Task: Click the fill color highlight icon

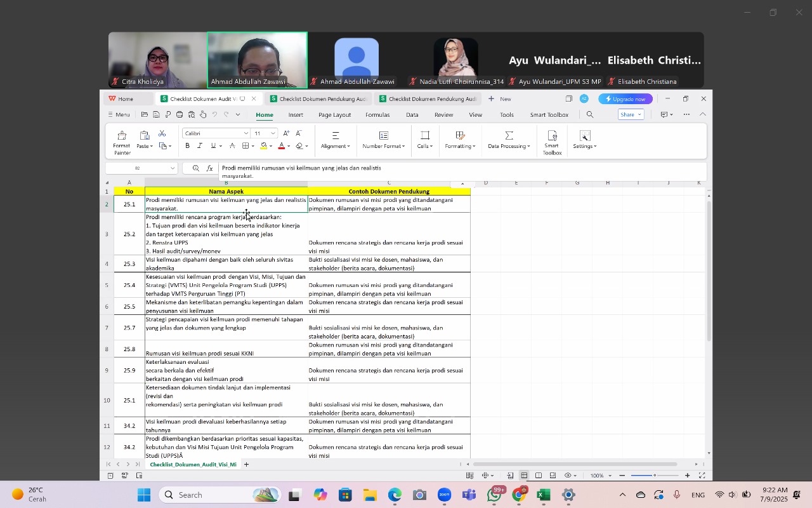Action: point(264,146)
